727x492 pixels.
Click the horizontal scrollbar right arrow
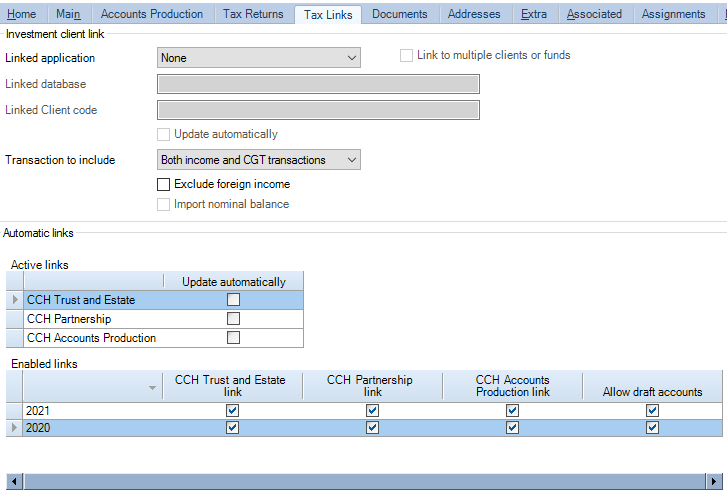point(714,482)
